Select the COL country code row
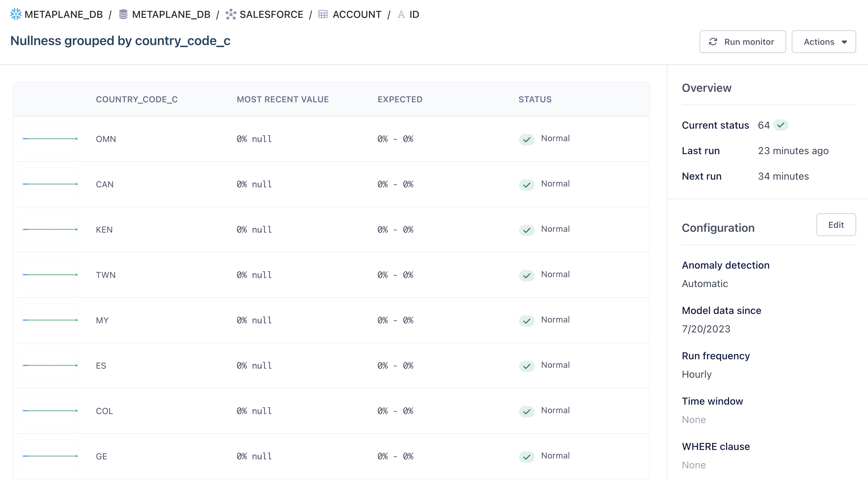Viewport: 868px width, 480px height. (x=104, y=411)
